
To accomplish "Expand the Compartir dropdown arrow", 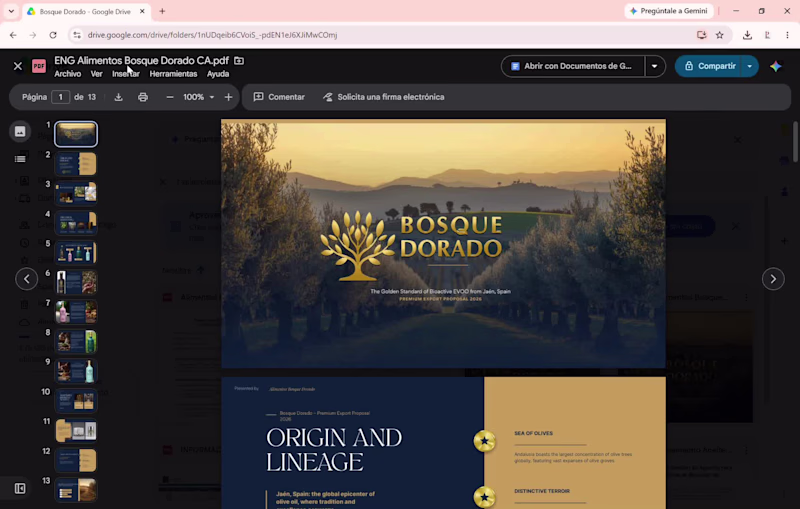I will [x=749, y=66].
